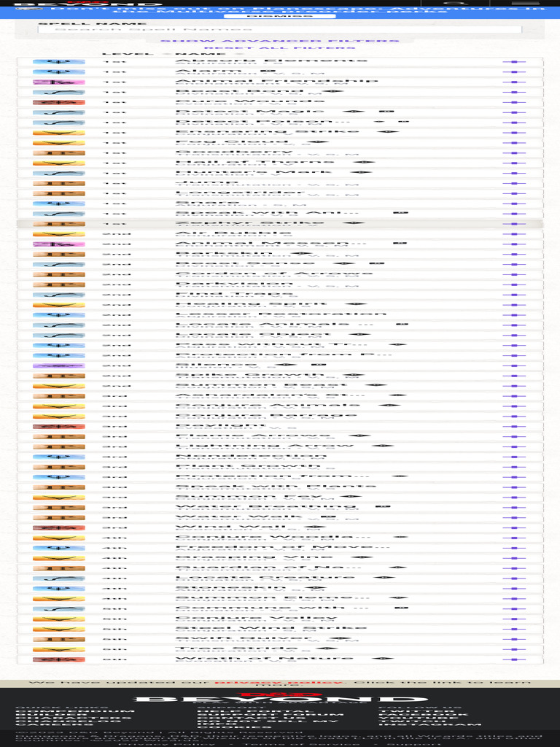Expand the Darkvision spell details
Screen dimensions: 560x747
514,285
